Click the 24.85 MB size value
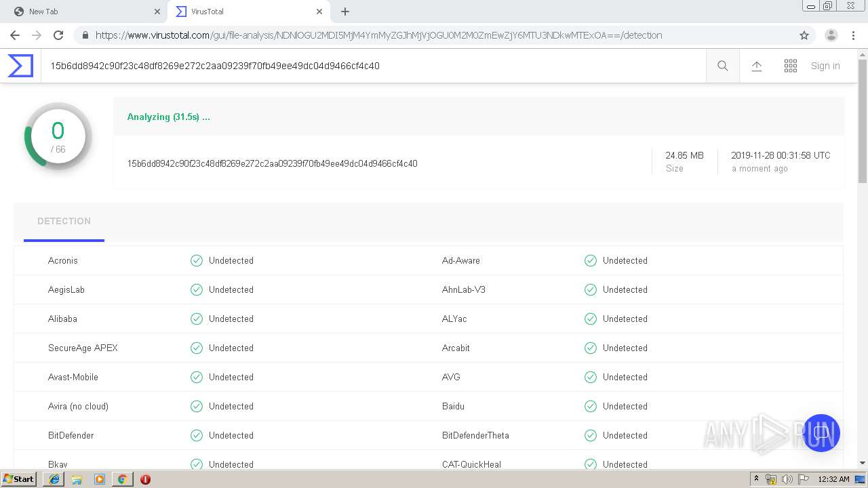Viewport: 868px width, 488px height. [x=684, y=155]
